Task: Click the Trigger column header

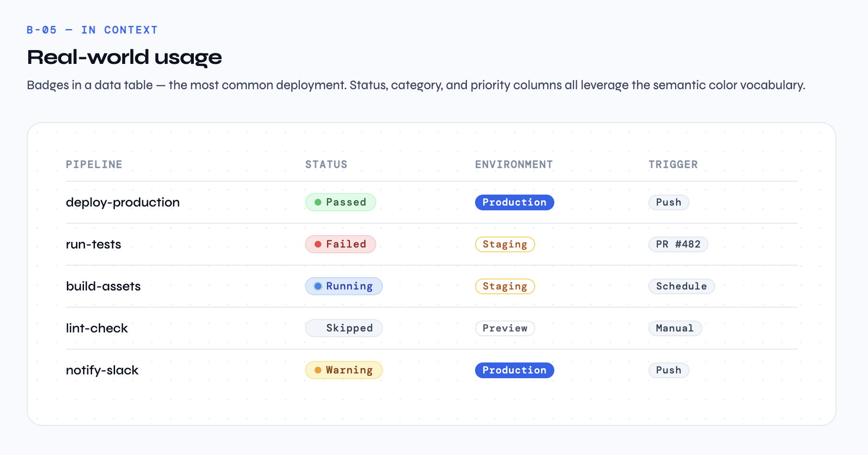Action: 673,165
